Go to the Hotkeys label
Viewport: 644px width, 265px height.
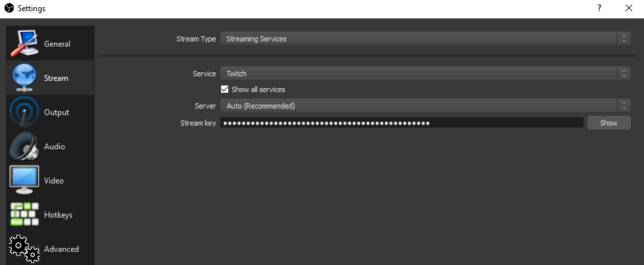click(x=58, y=215)
